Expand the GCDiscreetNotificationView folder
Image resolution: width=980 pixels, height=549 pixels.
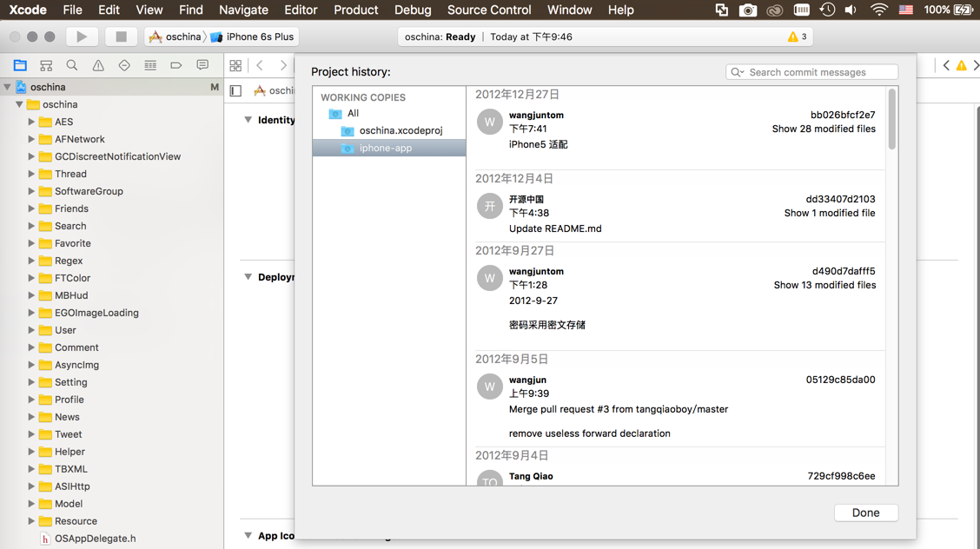coord(30,156)
